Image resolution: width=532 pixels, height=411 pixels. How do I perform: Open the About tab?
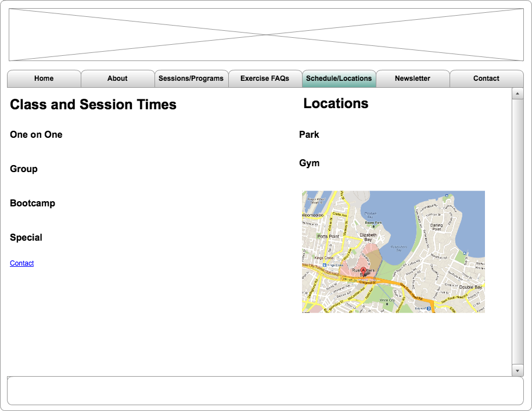pos(117,78)
